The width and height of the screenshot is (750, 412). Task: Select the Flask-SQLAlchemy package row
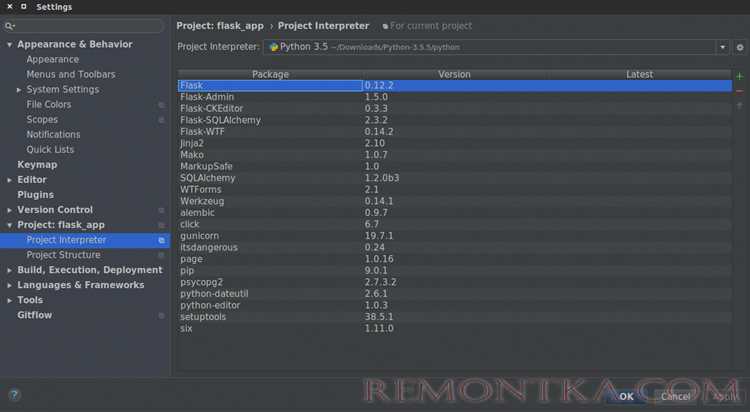click(x=455, y=120)
